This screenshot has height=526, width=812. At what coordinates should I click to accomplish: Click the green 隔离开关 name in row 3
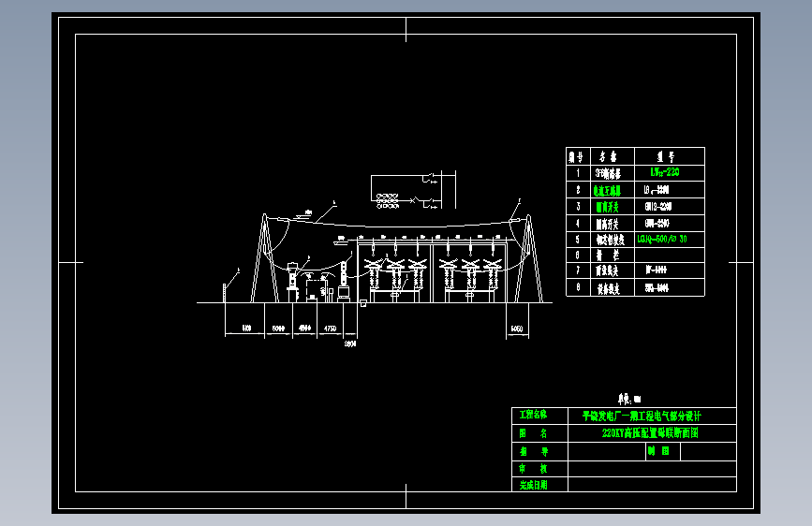click(607, 207)
